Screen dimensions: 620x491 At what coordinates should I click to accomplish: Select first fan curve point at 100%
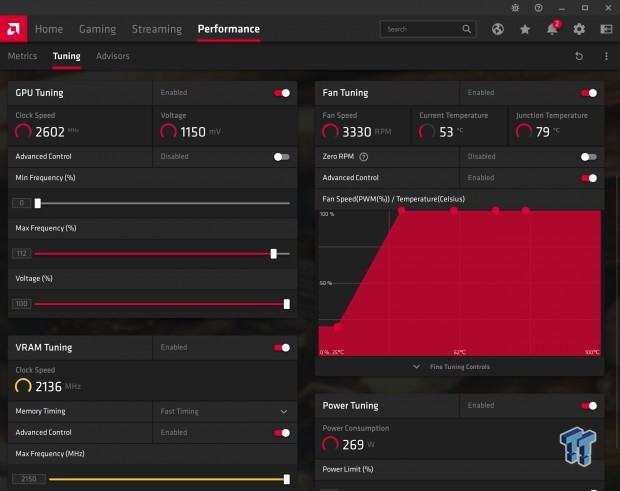tap(402, 211)
